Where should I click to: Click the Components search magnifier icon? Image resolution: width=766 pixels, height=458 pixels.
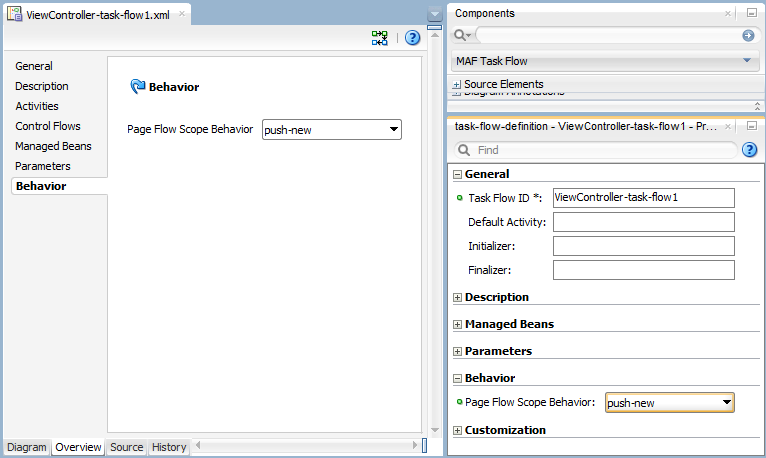(x=462, y=35)
